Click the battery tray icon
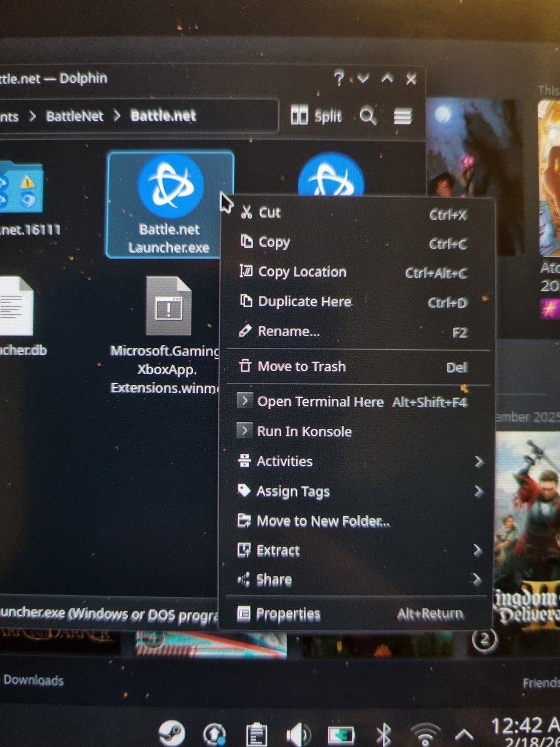The height and width of the screenshot is (747, 560). pyautogui.click(x=340, y=734)
